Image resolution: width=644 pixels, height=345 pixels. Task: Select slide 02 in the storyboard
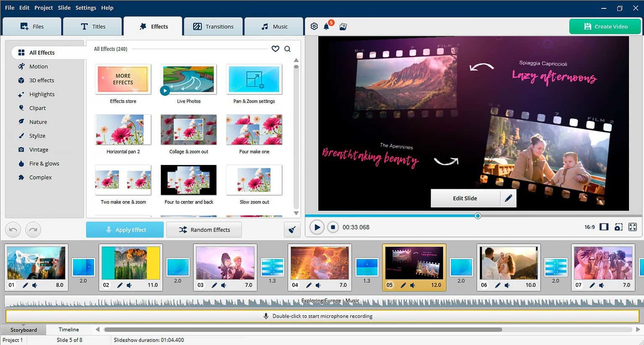coord(130,263)
